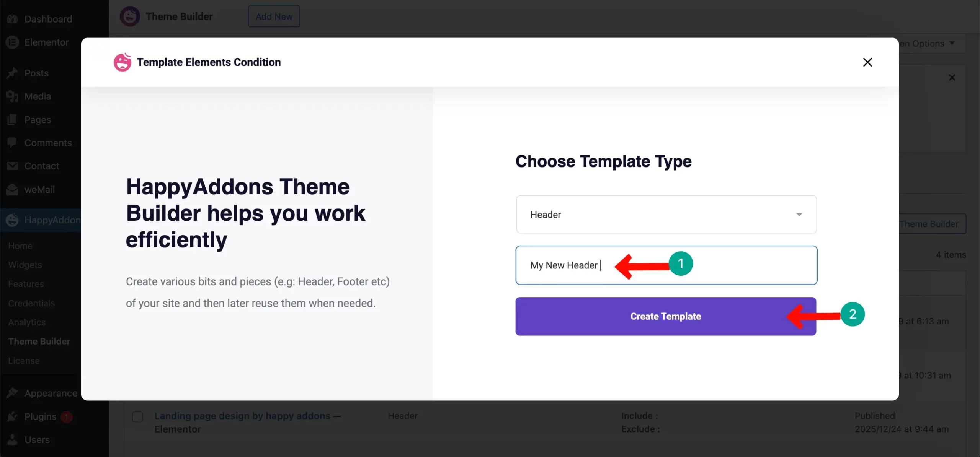Open the License menu item
This screenshot has height=457, width=980.
tap(24, 360)
